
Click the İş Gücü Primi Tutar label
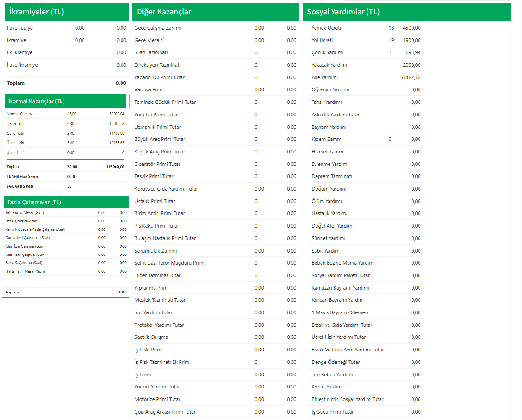point(333,412)
